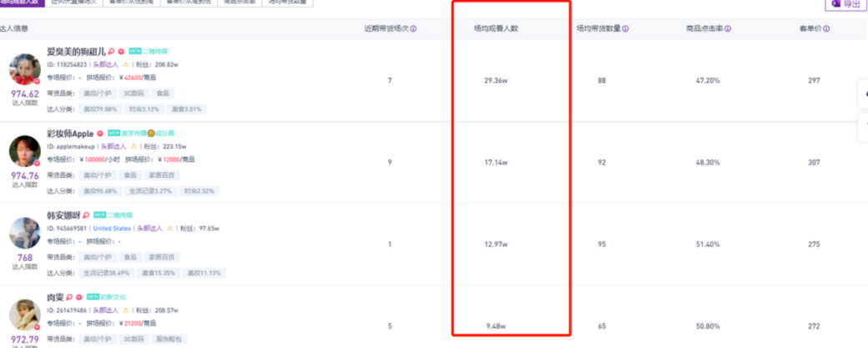868x348 pixels.
Task: Open avatar of 彩妆师Apple
Action: 25,151
